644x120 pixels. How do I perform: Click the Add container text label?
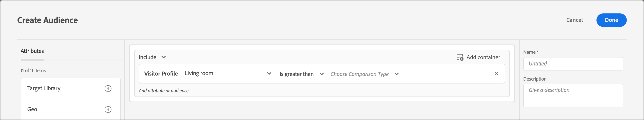click(483, 57)
